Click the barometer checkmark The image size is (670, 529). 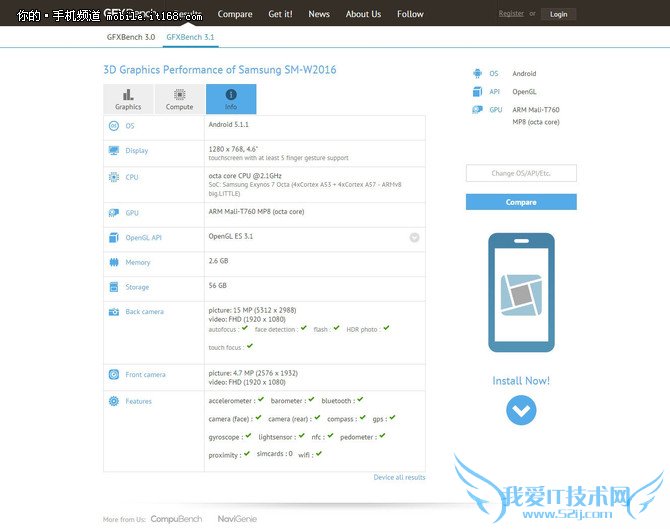tap(311, 400)
